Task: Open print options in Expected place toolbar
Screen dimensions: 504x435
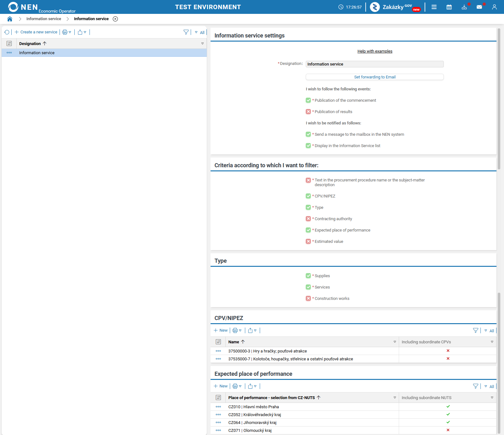Action: [237, 386]
